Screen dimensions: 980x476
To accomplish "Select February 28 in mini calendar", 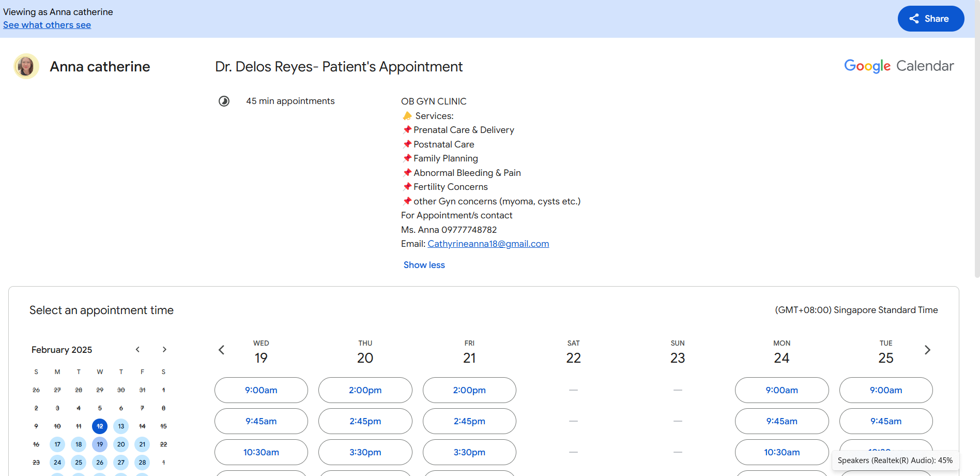I will pyautogui.click(x=142, y=463).
